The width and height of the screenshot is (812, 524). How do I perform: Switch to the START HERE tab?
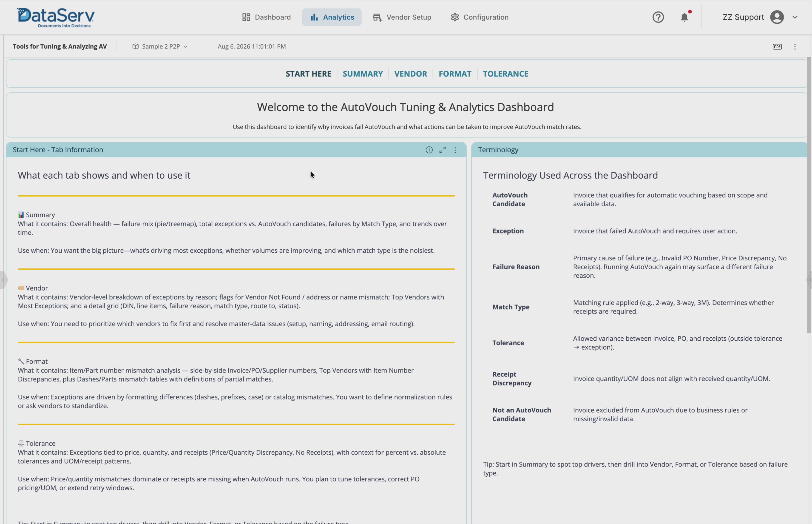(308, 74)
